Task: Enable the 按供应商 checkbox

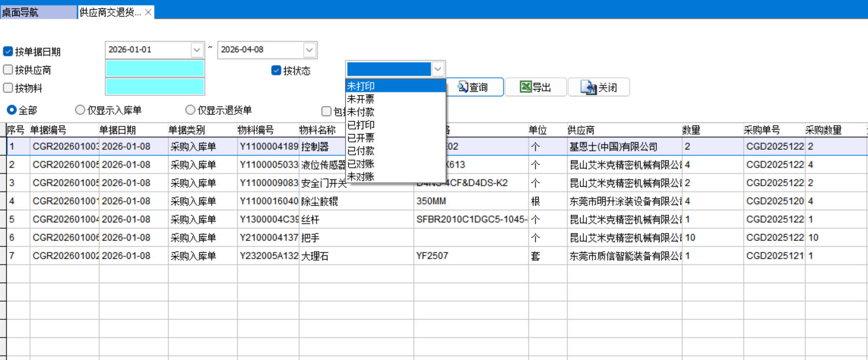Action: pos(8,70)
